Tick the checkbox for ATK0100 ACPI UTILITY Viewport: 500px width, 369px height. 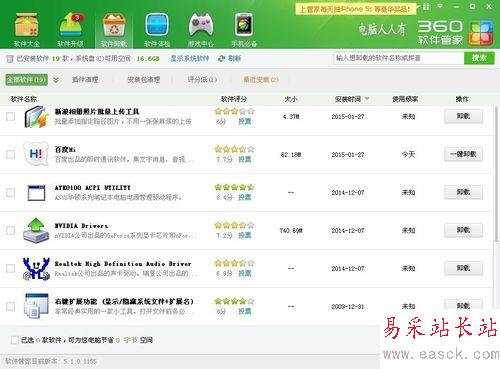pos(11,192)
